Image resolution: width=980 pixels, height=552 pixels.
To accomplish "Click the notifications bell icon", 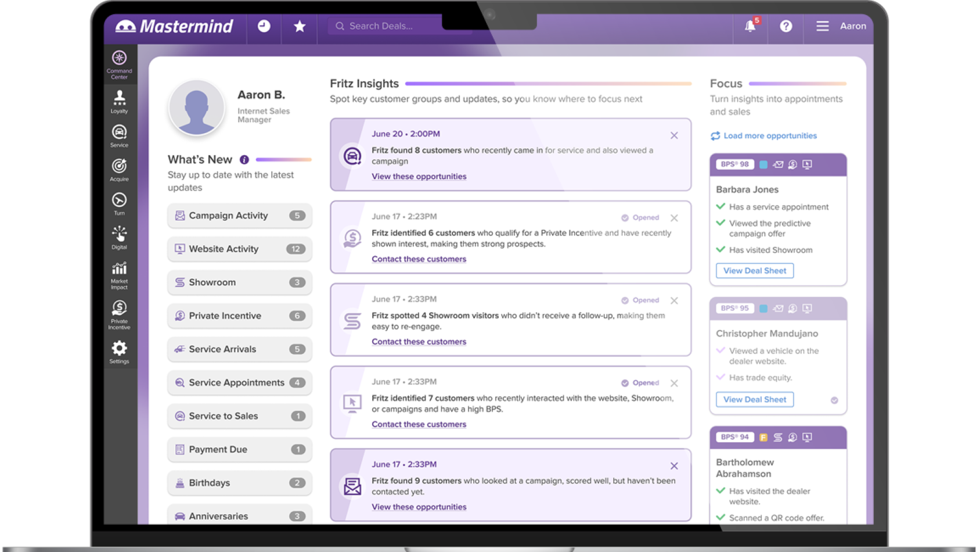I will click(750, 26).
